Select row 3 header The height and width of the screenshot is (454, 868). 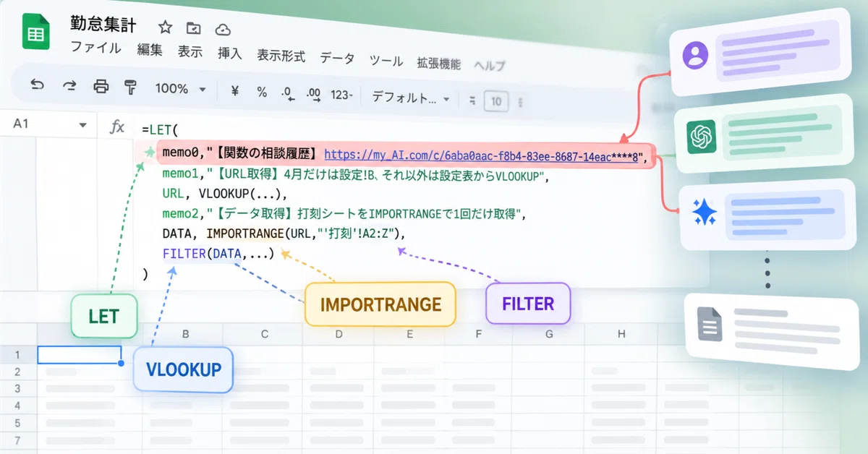(x=18, y=389)
